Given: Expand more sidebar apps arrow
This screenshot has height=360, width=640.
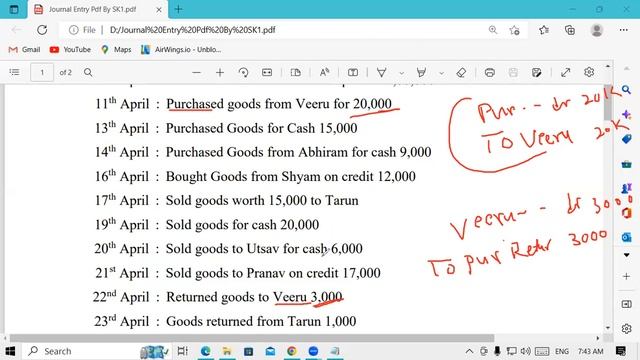Looking at the screenshot, I should click(627, 255).
